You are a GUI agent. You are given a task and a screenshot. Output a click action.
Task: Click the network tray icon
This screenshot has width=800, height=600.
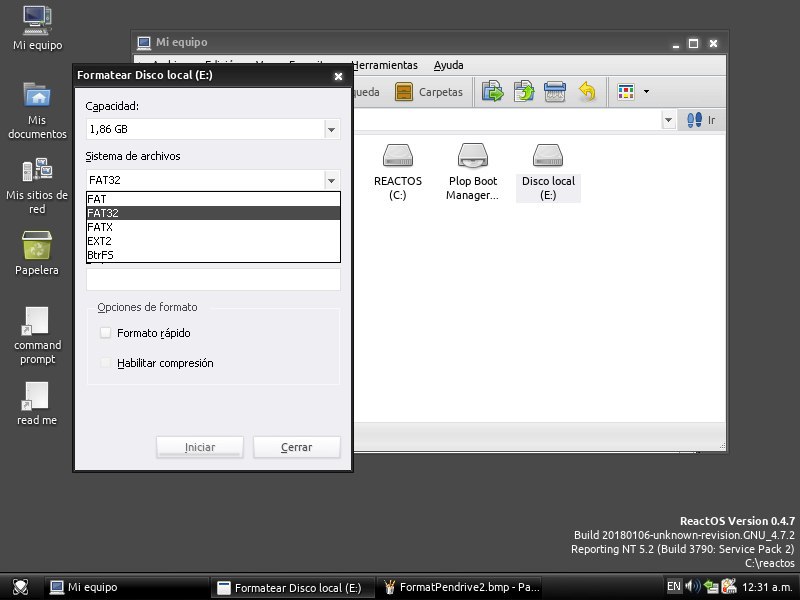(711, 586)
